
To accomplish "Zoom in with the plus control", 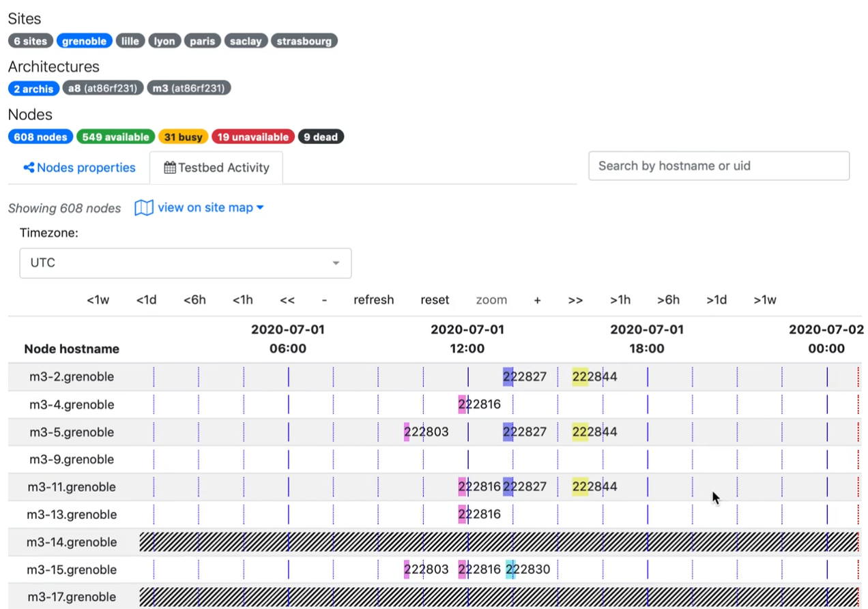I will (538, 300).
